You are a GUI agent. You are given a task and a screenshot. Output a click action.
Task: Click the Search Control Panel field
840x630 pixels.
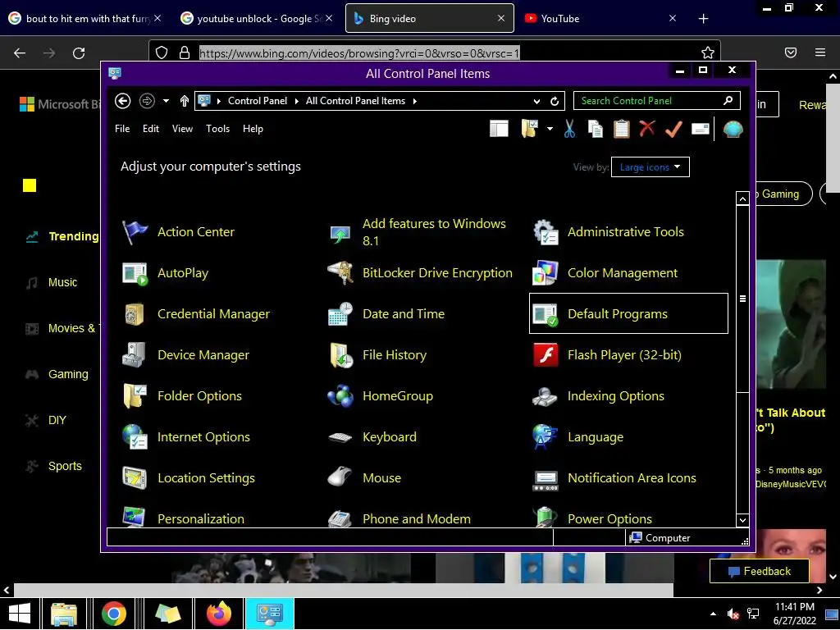657,101
